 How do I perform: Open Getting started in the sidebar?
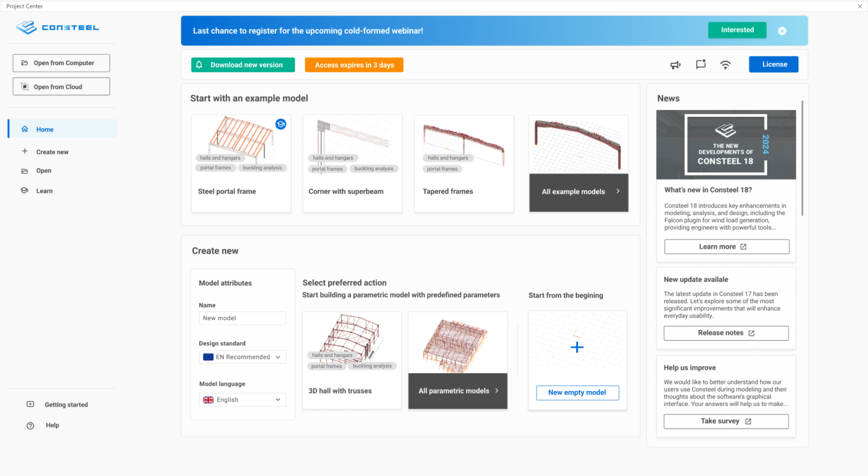click(66, 405)
